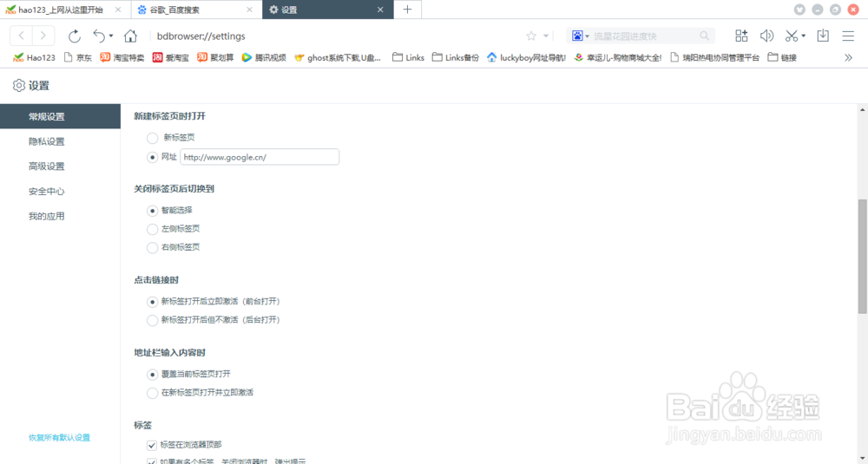Click the search magnifier icon
868x464 pixels.
tap(704, 36)
